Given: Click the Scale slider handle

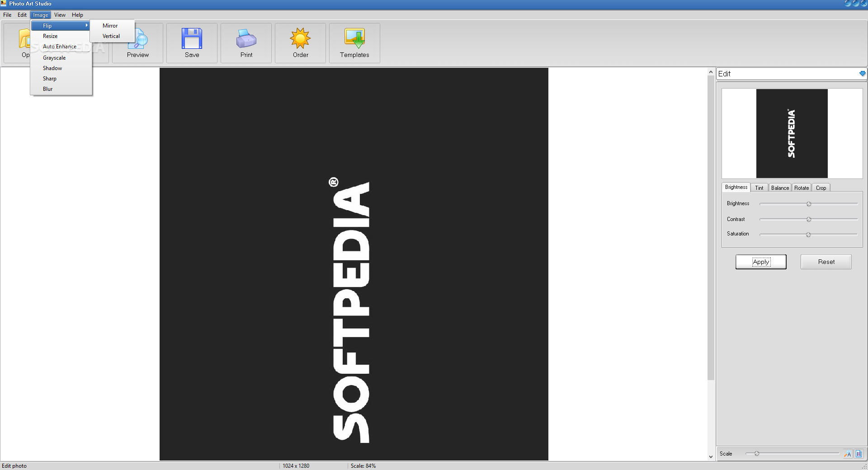Looking at the screenshot, I should click(756, 454).
